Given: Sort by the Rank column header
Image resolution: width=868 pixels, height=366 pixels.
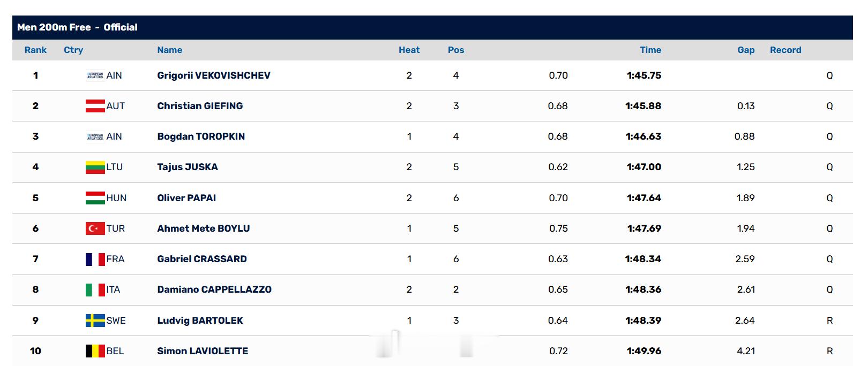Looking at the screenshot, I should (35, 50).
